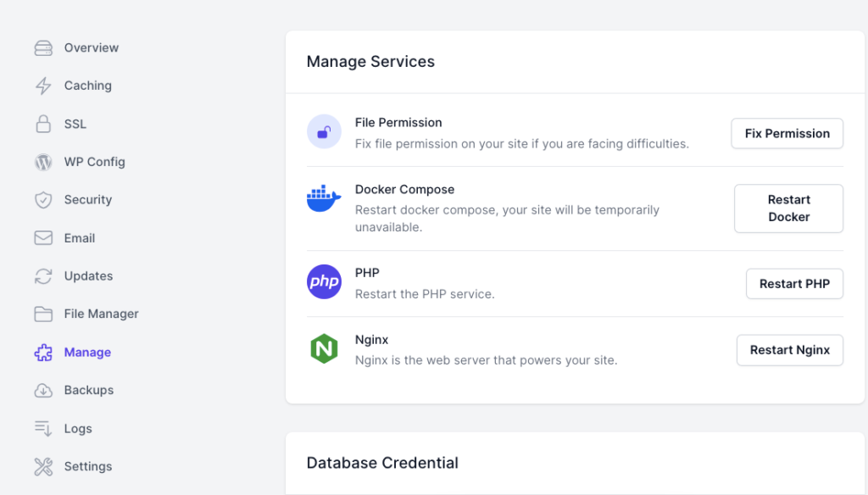Image resolution: width=868 pixels, height=495 pixels.
Task: Navigate to File Manager in sidebar
Action: click(x=102, y=314)
